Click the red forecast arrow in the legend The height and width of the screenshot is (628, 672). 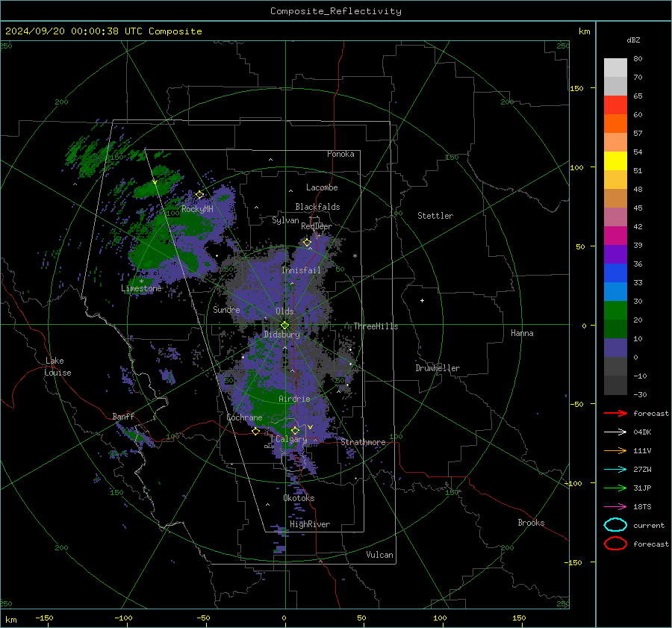pos(615,413)
